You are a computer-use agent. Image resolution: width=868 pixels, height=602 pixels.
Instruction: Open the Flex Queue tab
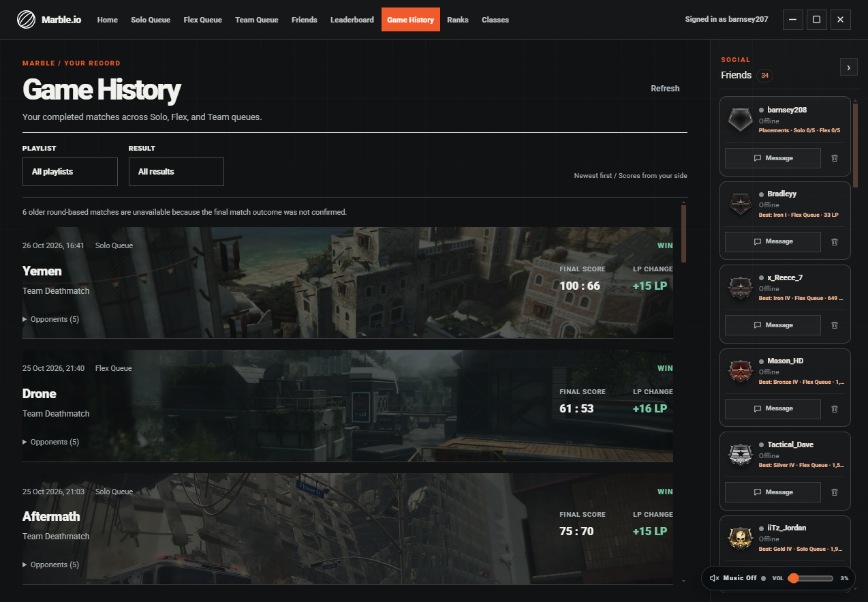point(203,20)
